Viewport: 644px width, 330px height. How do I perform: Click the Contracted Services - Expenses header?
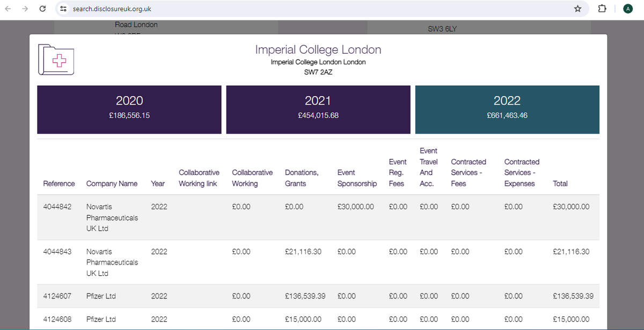click(x=522, y=173)
